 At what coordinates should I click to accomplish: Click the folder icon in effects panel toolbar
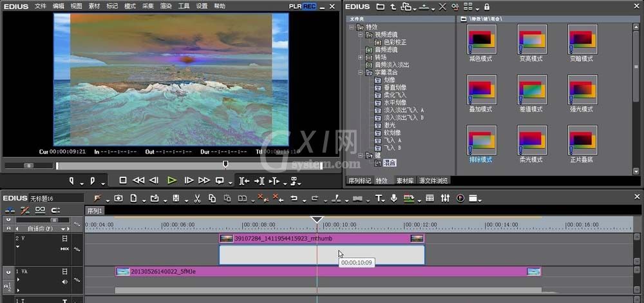(x=381, y=7)
